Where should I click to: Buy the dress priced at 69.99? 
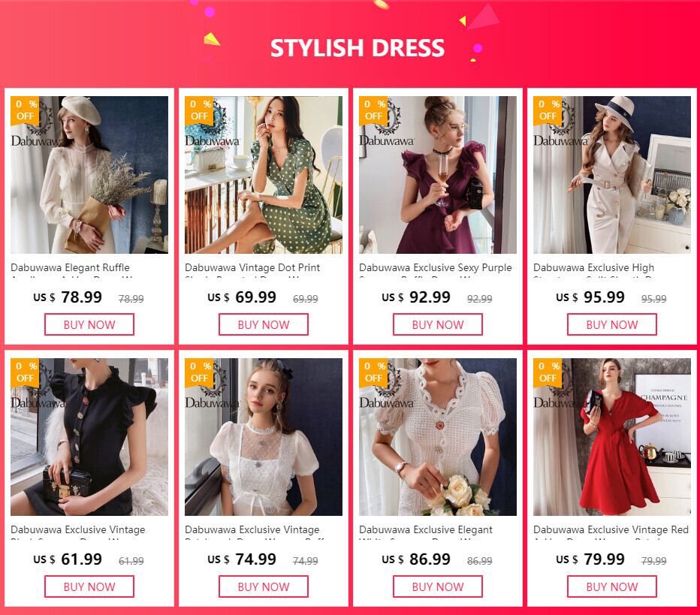coord(264,324)
